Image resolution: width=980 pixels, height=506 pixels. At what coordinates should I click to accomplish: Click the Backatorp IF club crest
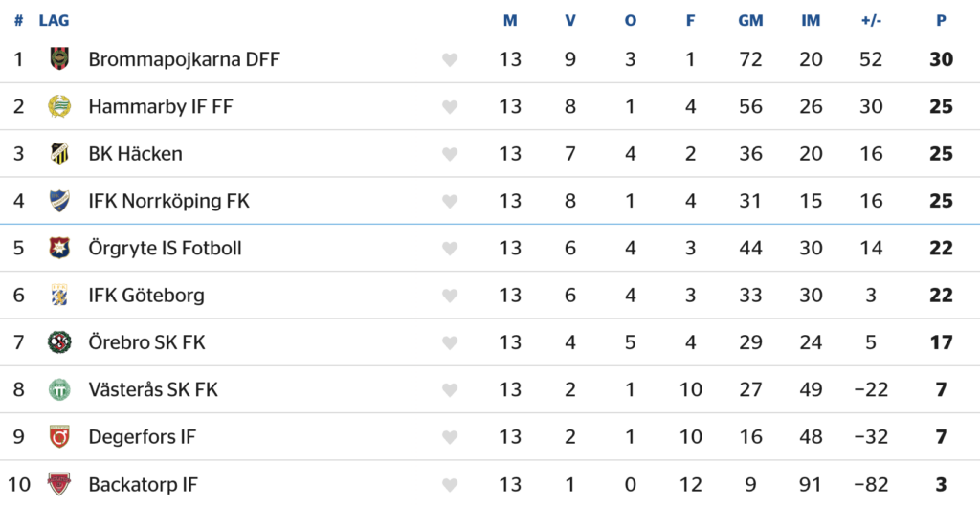pos(59,484)
